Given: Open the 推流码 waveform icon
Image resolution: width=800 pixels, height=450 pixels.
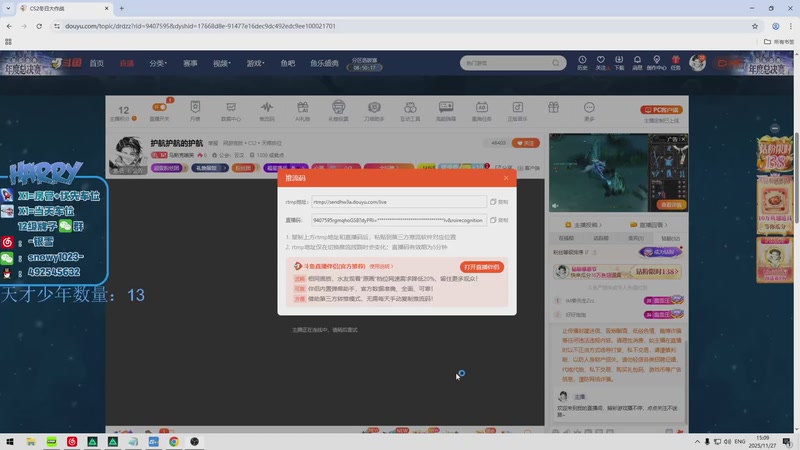Looking at the screenshot, I should 267,111.
